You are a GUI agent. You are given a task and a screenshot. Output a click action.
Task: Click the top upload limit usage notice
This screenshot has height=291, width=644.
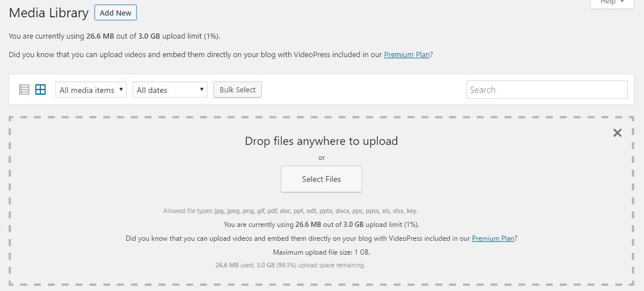(114, 36)
